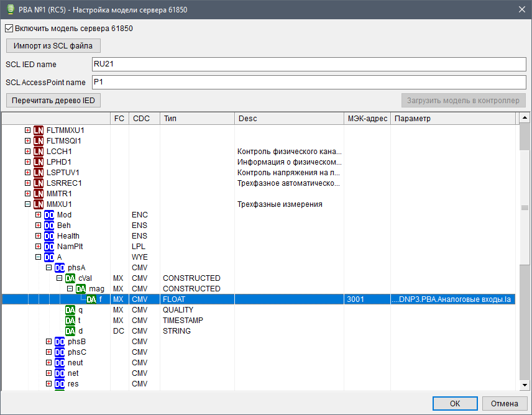Click the МЭК-адрес column header

(367, 119)
